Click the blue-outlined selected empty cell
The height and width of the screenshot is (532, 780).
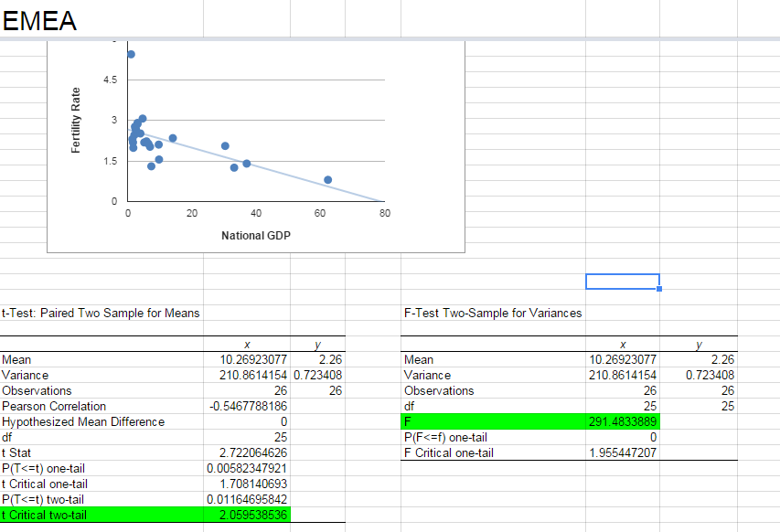(622, 282)
